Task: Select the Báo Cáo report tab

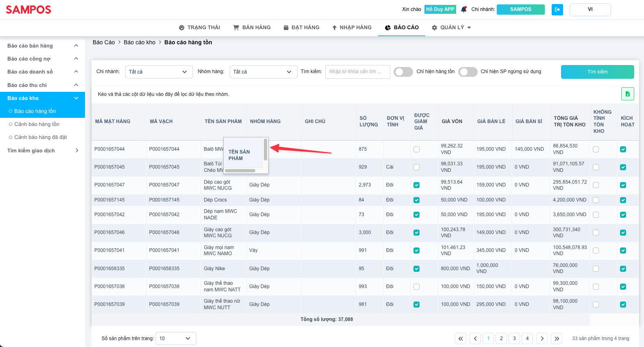Action: pos(402,28)
